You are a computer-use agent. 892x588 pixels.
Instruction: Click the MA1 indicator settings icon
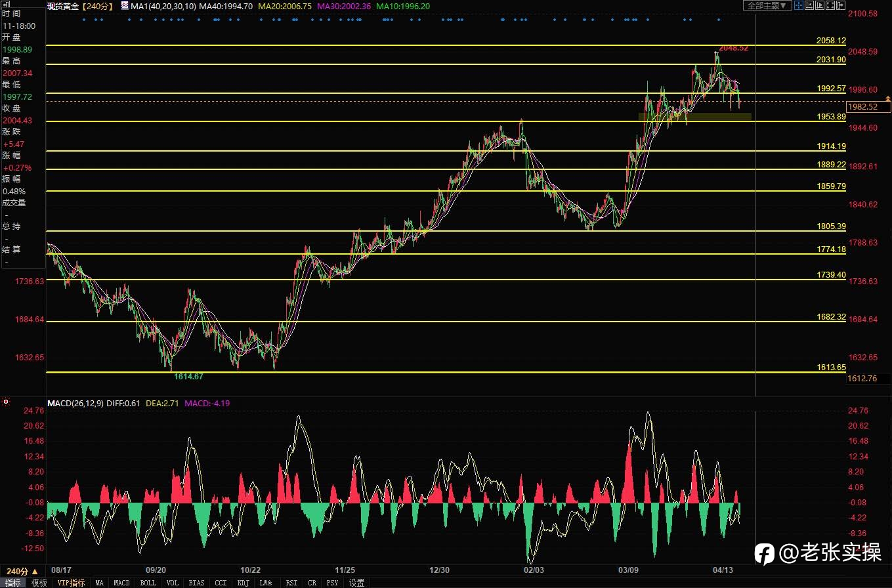pyautogui.click(x=125, y=6)
